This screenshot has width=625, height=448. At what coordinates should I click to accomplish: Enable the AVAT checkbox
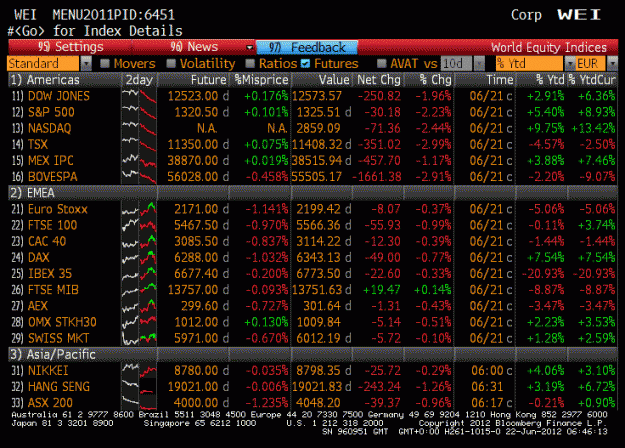[x=381, y=63]
